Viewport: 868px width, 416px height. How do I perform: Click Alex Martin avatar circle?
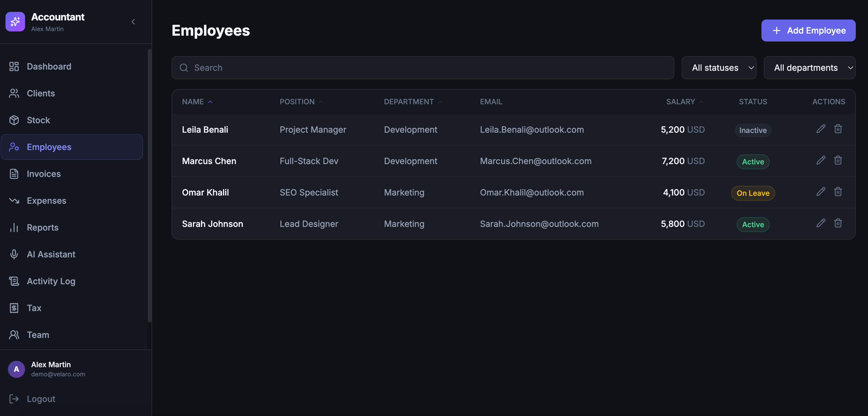coord(16,369)
